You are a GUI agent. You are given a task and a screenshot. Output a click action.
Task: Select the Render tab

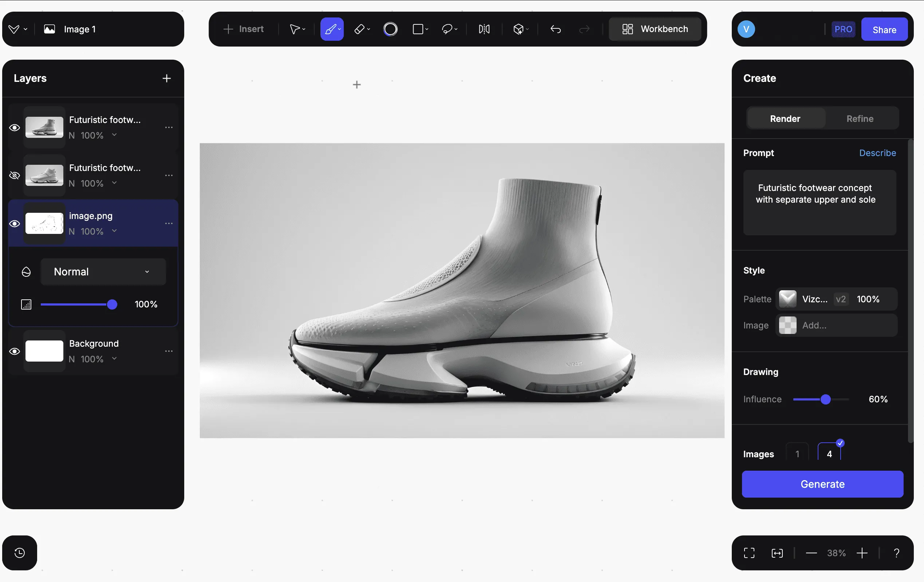click(785, 119)
